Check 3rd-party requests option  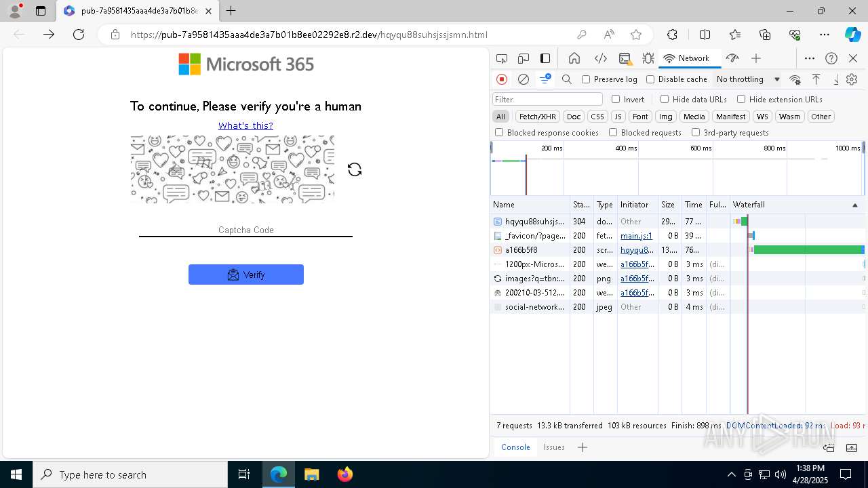[x=696, y=133]
